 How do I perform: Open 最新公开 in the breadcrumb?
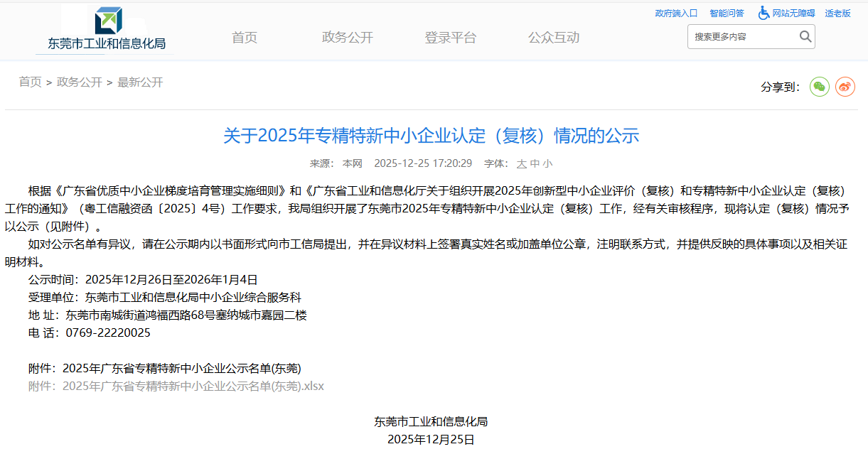(x=141, y=82)
